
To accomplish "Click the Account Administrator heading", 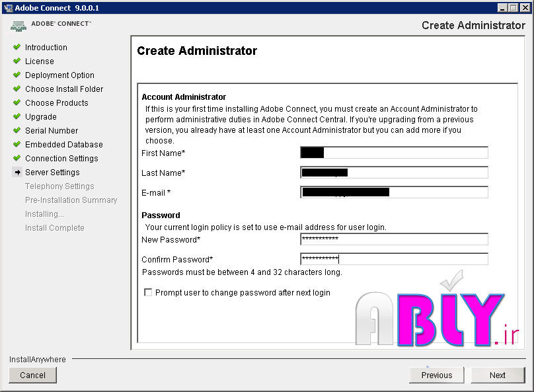I will click(x=184, y=97).
